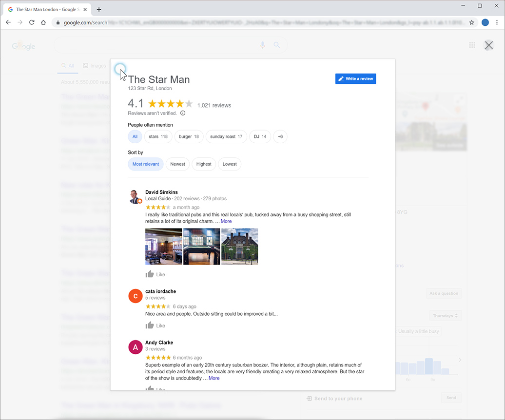Like cata iordache's review with thumbs up
505x420 pixels.
click(x=150, y=325)
